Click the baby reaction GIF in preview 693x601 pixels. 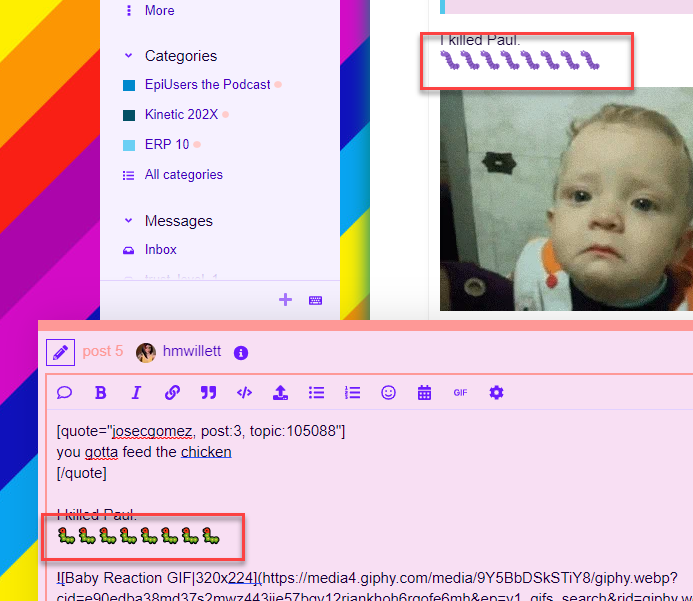pyautogui.click(x=566, y=199)
